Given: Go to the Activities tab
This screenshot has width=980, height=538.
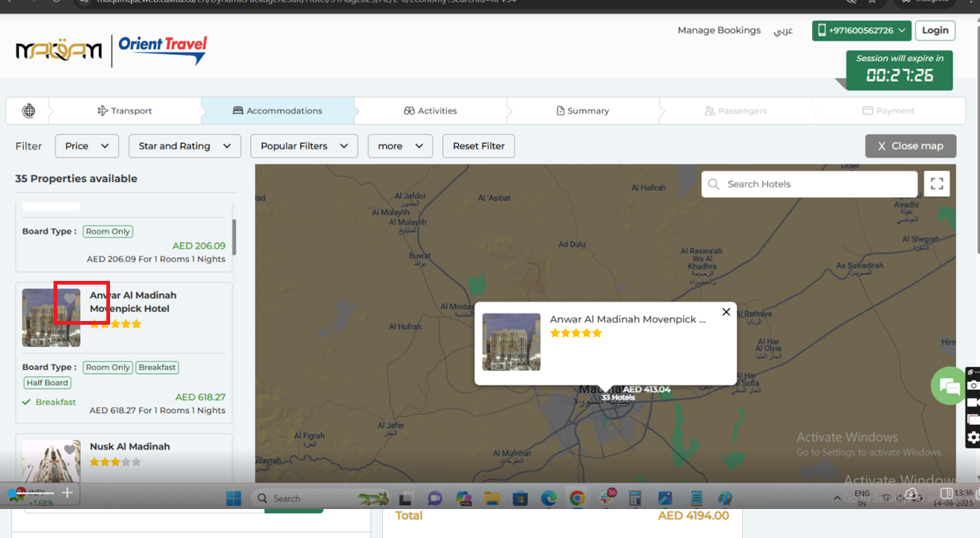Looking at the screenshot, I should tap(430, 111).
